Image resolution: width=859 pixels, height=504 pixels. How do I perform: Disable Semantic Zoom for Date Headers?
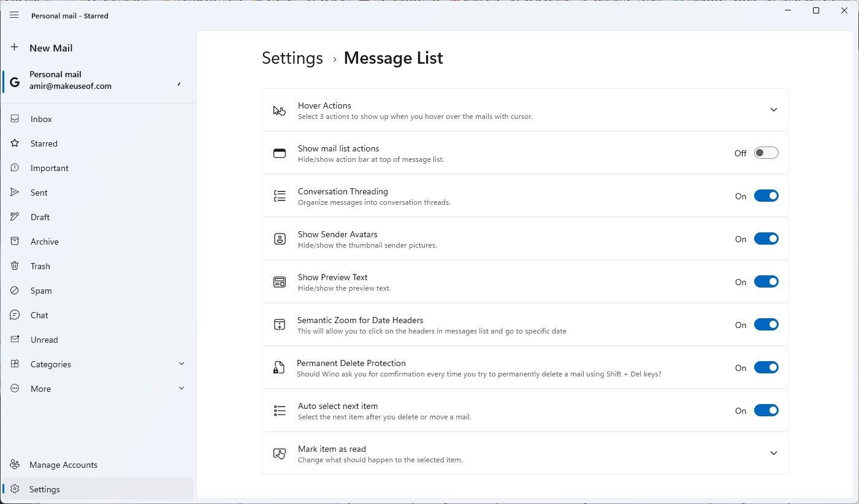tap(766, 325)
